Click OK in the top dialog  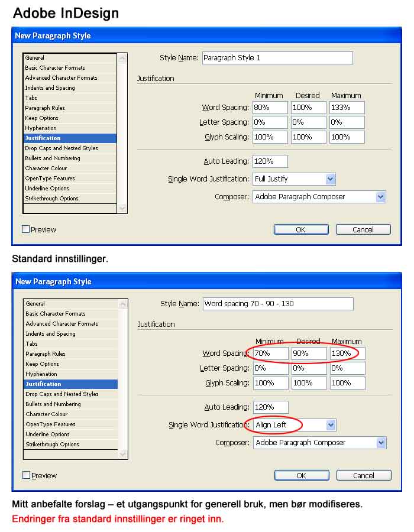coord(301,230)
